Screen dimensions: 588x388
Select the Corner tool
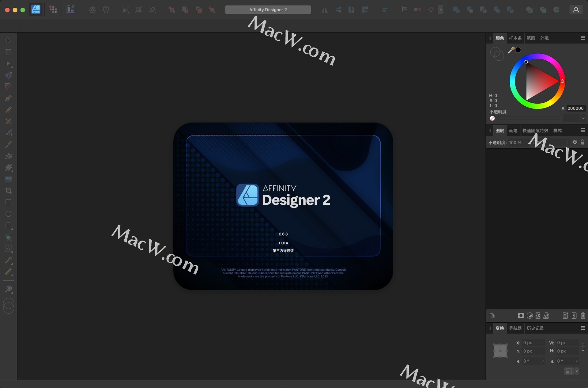(x=9, y=87)
